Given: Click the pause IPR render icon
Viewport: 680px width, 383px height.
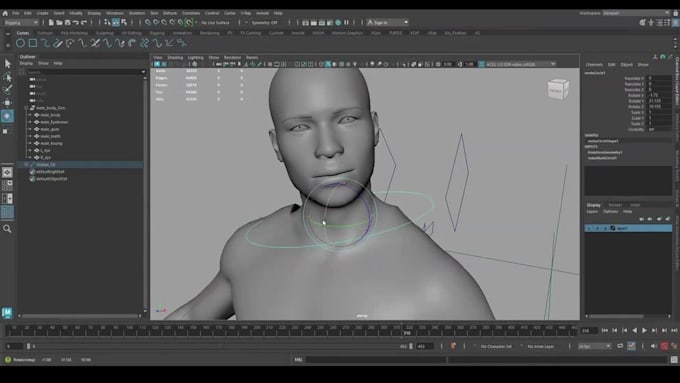Looking at the screenshot, I should (x=347, y=22).
